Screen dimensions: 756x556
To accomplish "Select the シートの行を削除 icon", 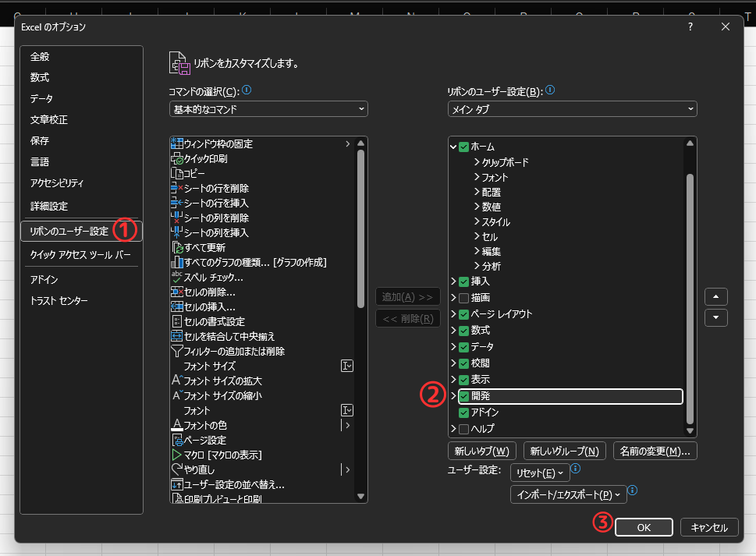I will point(177,189).
